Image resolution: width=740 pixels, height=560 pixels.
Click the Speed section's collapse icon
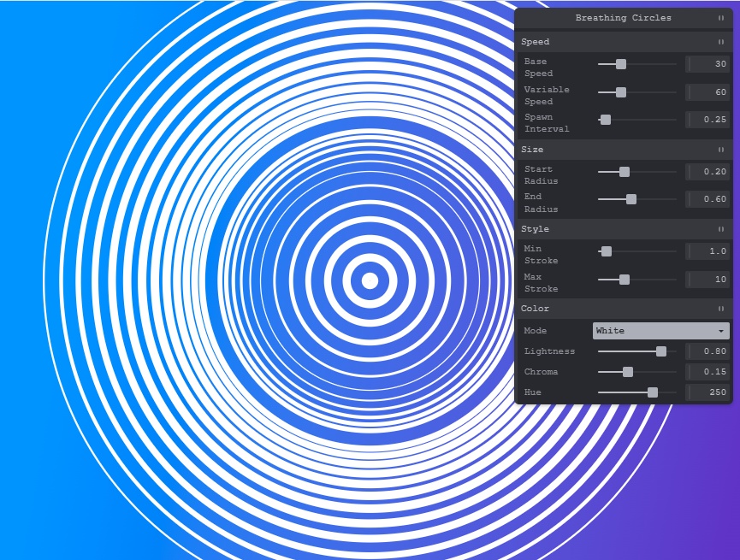[x=720, y=42]
